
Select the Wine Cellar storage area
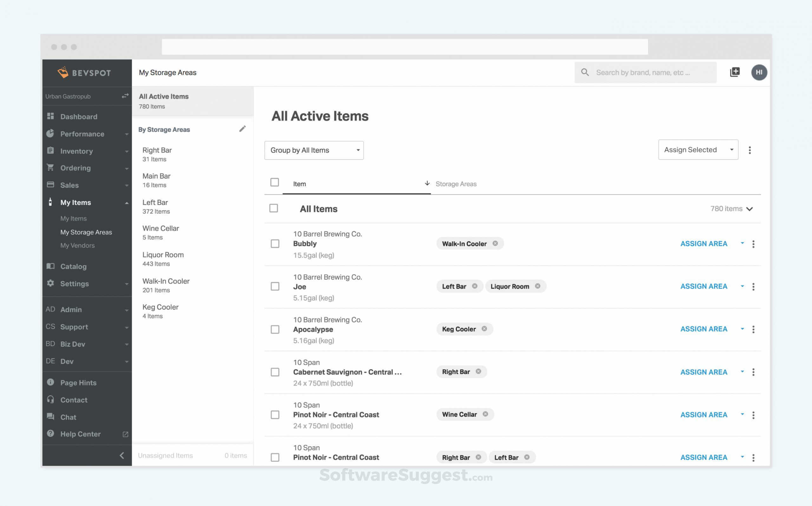point(160,232)
